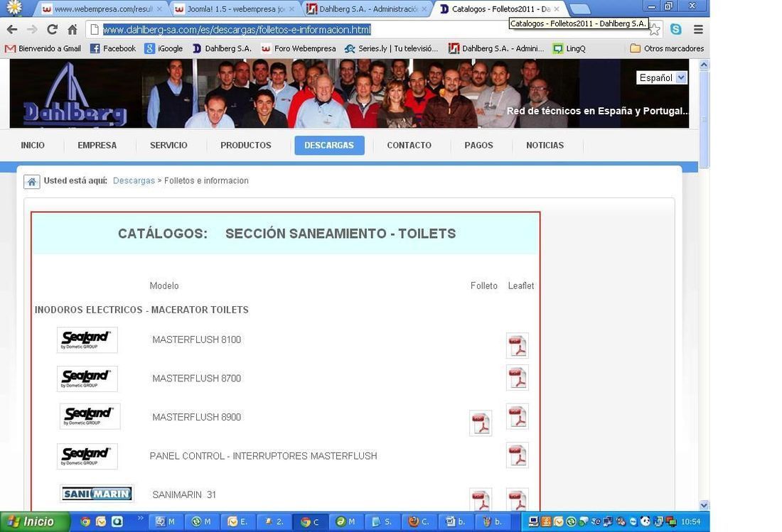
Task: Open PAGOS menu item
Action: point(478,145)
